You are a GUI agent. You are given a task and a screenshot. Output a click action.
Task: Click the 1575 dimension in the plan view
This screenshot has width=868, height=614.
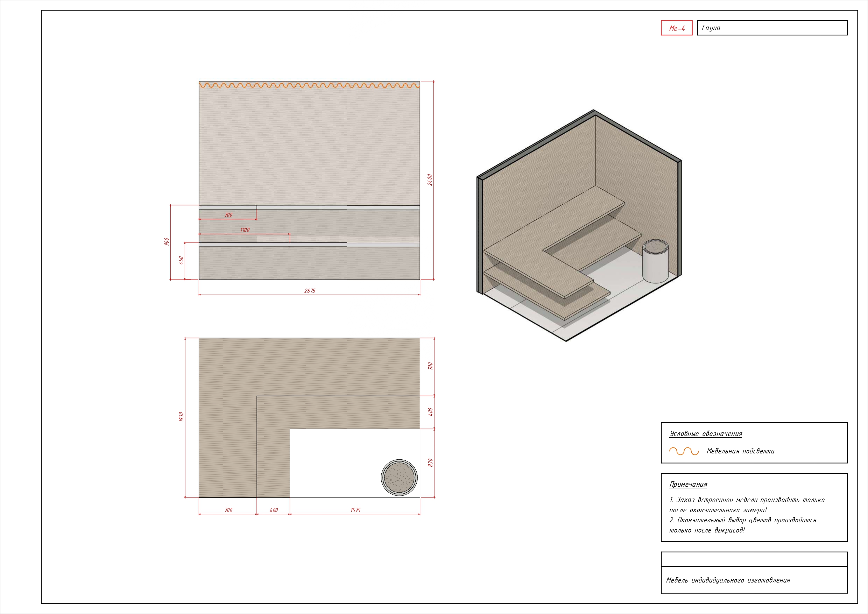(355, 510)
